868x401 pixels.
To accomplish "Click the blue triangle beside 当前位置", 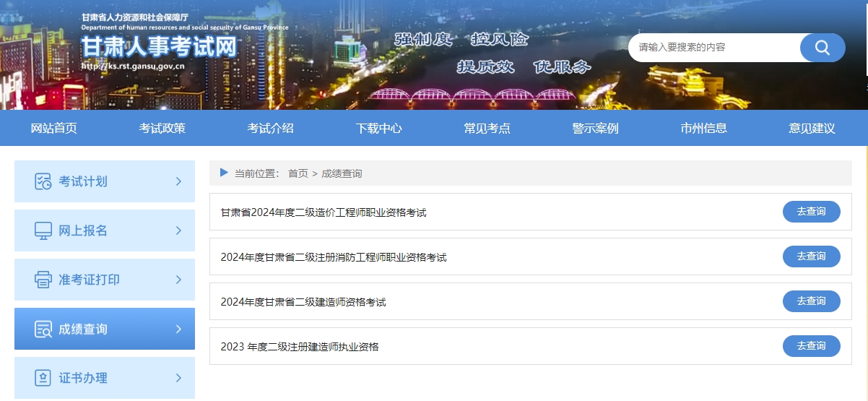I will click(x=224, y=173).
